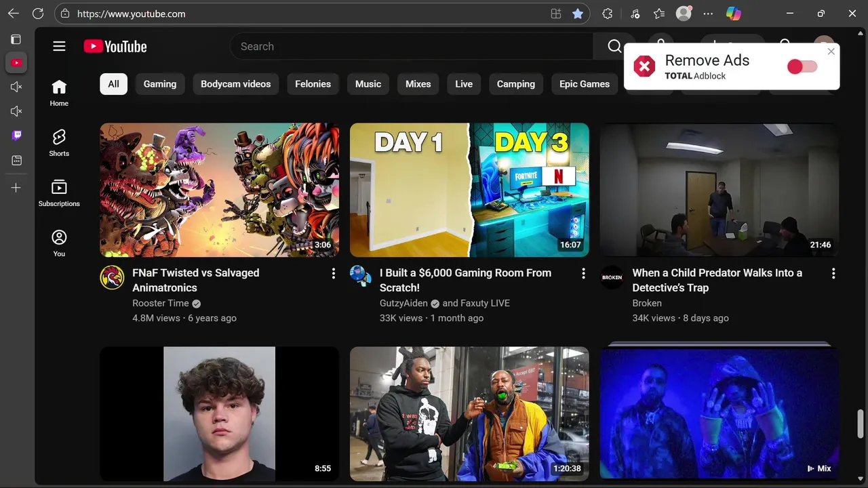Viewport: 868px width, 488px height.
Task: Open the detective interrogation room thumbnail
Action: click(719, 190)
